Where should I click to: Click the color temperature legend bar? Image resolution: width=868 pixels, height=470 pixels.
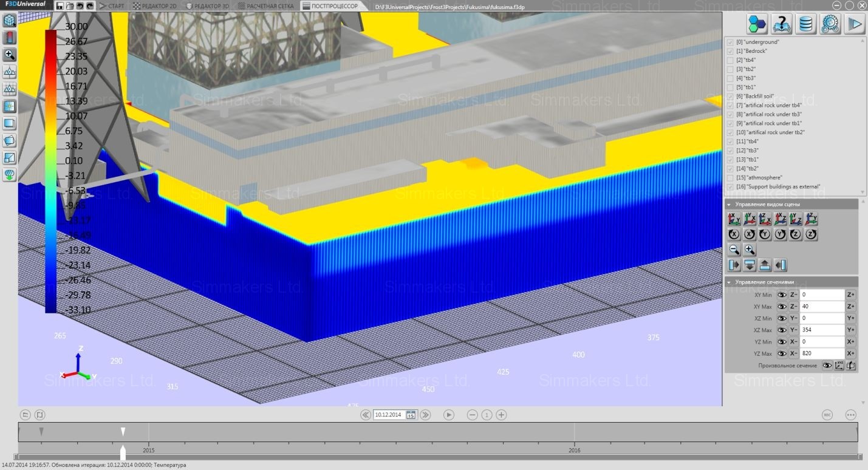[x=50, y=171]
